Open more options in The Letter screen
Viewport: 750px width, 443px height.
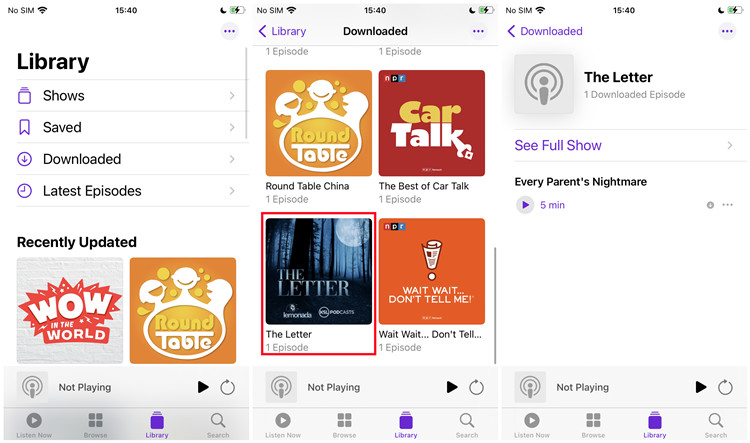coord(727,31)
